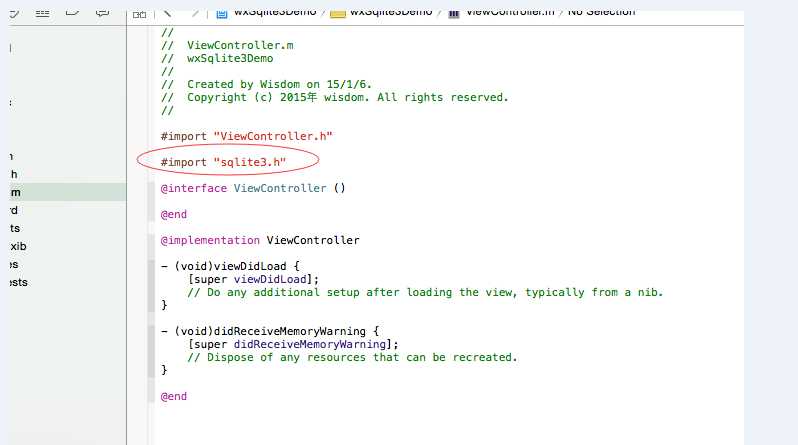The width and height of the screenshot is (798, 445).
Task: Open the breakpoint navigator tag icon
Action: (72, 13)
